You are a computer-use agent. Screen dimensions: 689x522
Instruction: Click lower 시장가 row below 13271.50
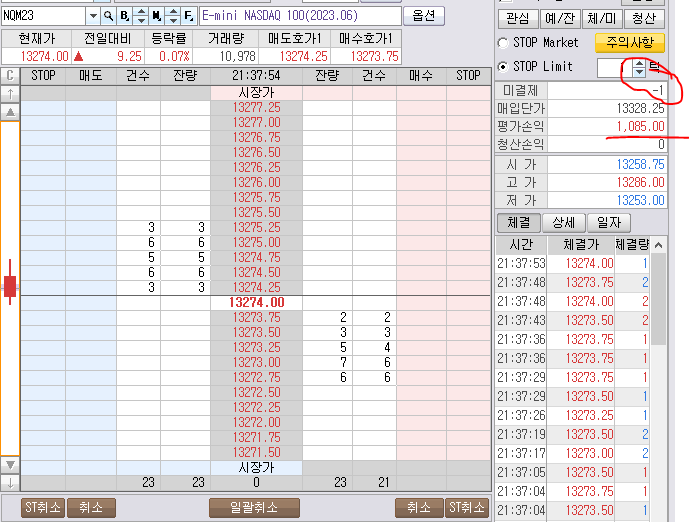point(256,468)
